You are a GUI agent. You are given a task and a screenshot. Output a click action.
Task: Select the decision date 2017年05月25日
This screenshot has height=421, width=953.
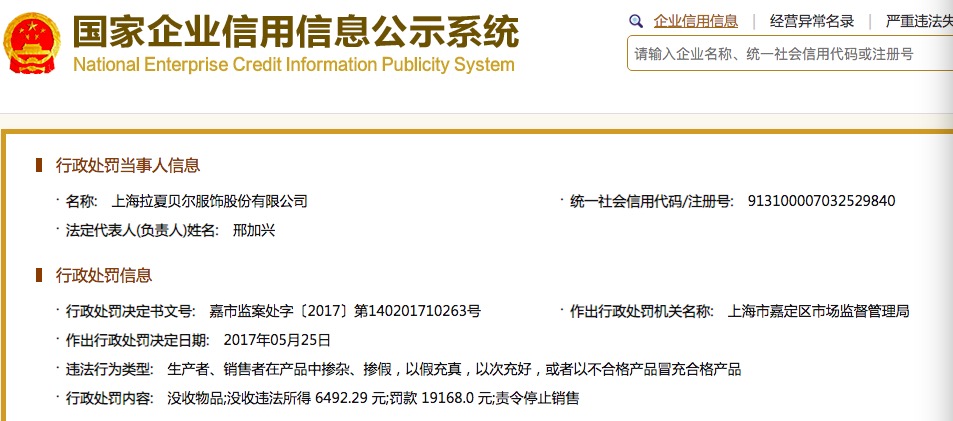click(277, 340)
